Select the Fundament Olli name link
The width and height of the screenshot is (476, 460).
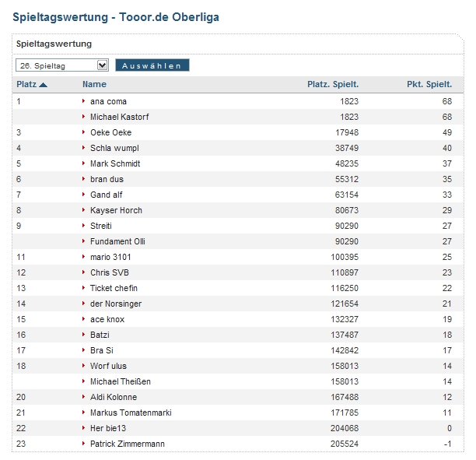pyautogui.click(x=117, y=241)
